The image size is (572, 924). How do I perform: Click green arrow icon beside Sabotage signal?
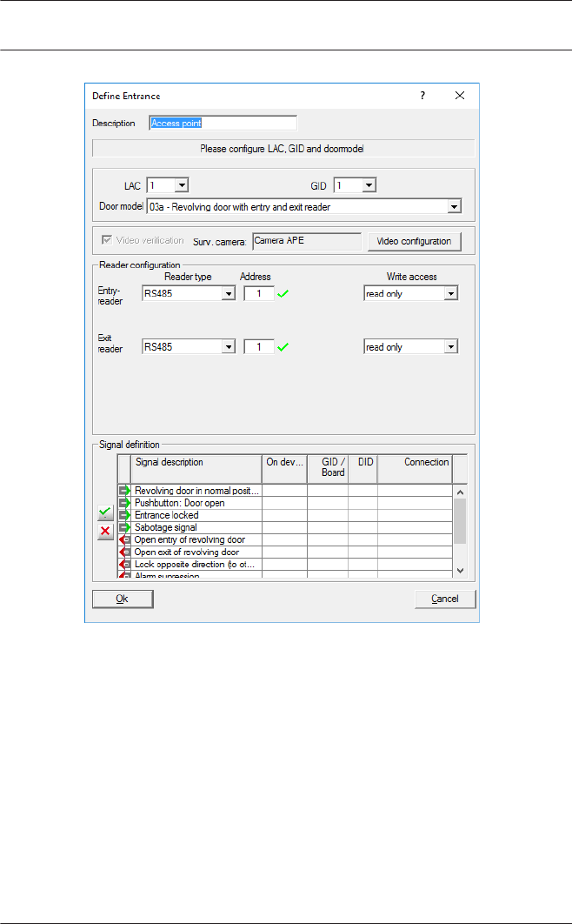[x=124, y=527]
